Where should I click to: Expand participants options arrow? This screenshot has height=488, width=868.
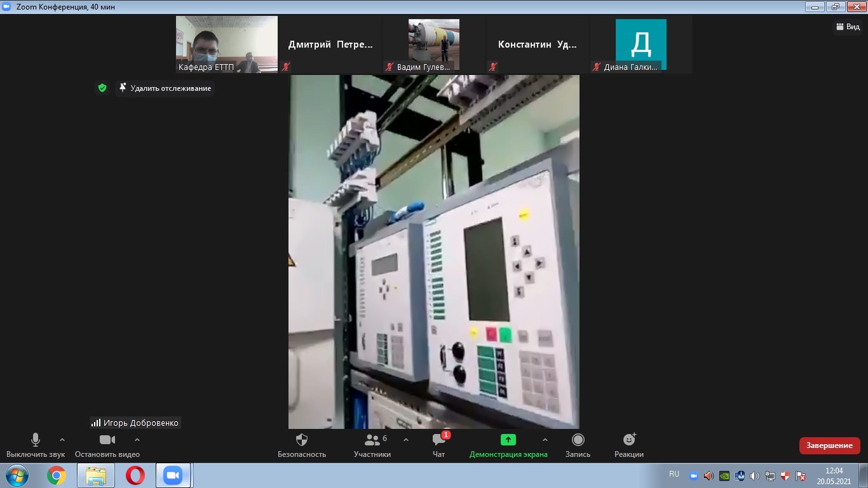(406, 440)
